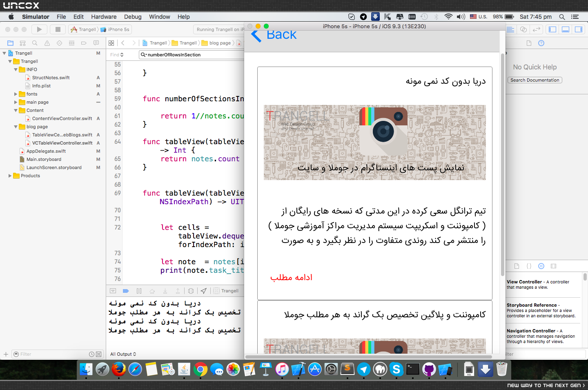Collapse the Trangell group folder
Image resolution: width=588 pixels, height=390 pixels.
tap(10, 61)
